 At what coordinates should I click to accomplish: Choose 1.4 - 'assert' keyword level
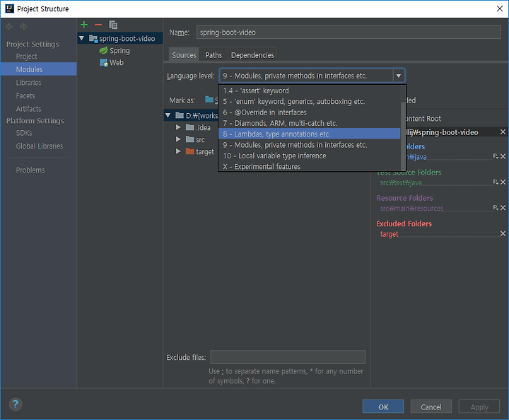[310, 91]
